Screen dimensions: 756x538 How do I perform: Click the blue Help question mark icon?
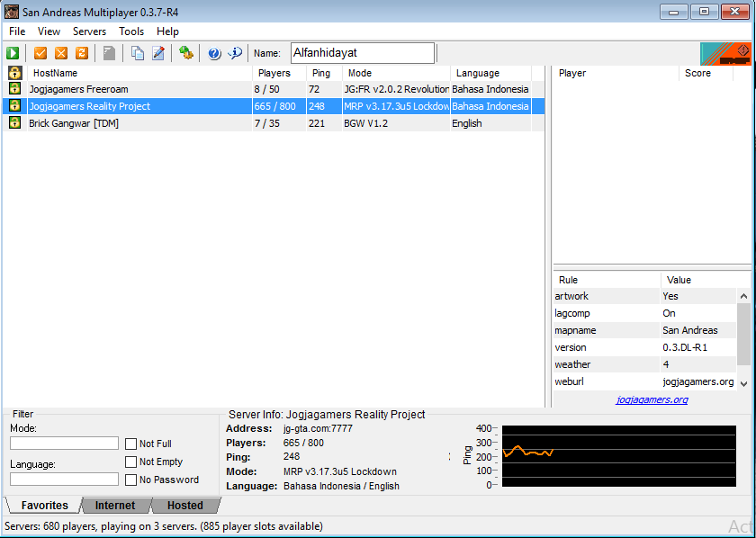[x=214, y=53]
